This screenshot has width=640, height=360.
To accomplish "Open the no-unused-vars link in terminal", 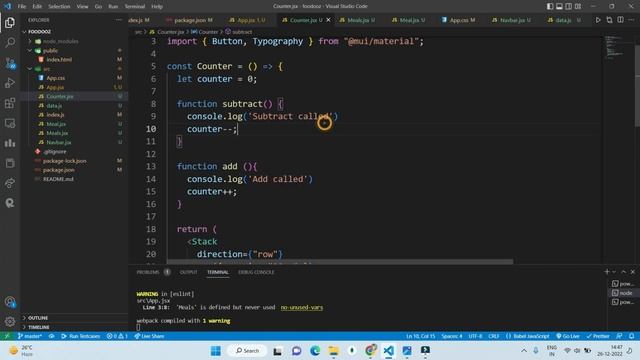I will tap(302, 307).
